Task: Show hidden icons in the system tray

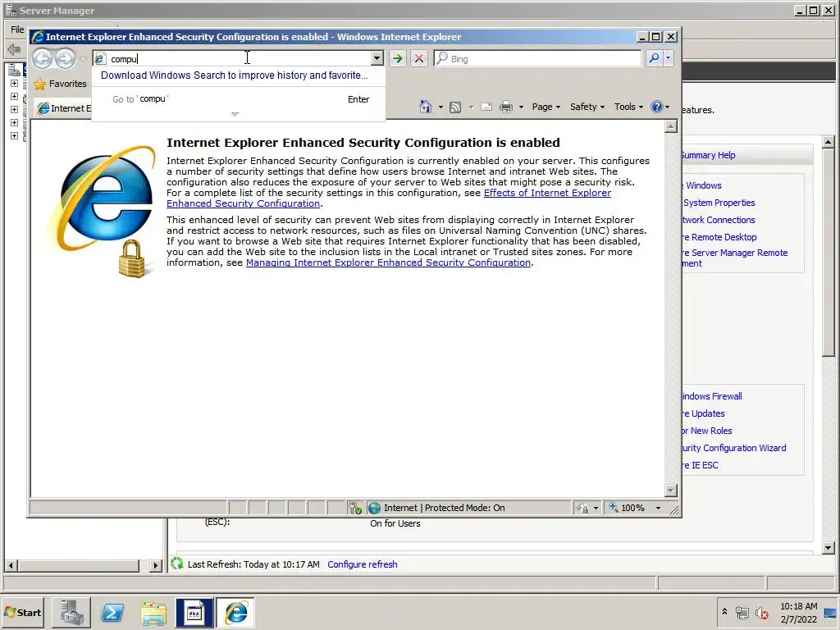Action: (x=725, y=611)
